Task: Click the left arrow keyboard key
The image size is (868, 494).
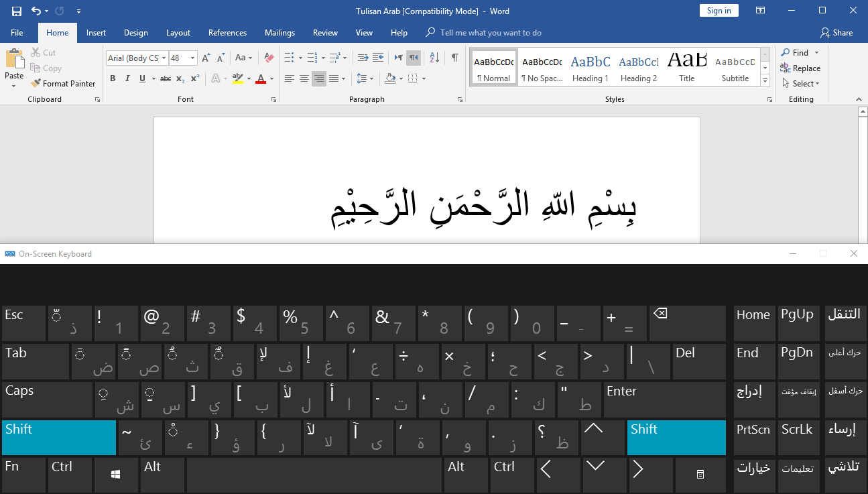Action: pyautogui.click(x=558, y=475)
